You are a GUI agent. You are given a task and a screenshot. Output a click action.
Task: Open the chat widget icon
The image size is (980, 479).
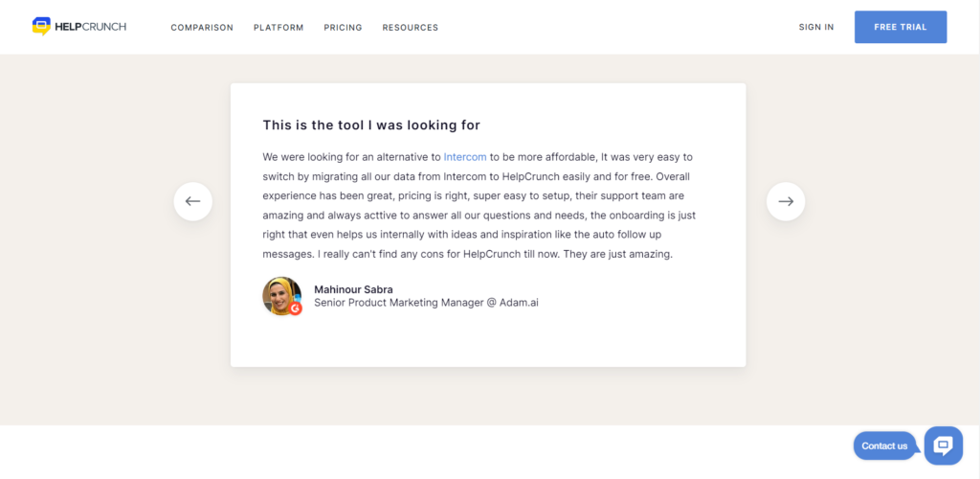(x=943, y=445)
